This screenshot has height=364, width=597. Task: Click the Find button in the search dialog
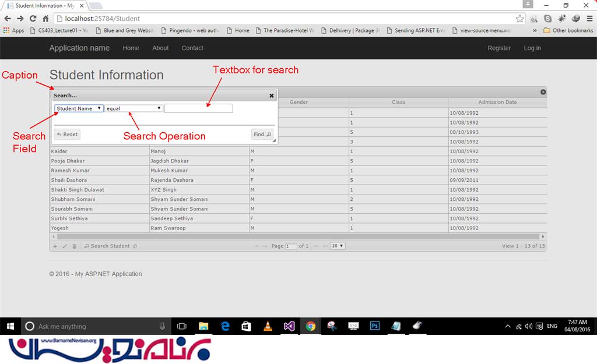(x=262, y=134)
